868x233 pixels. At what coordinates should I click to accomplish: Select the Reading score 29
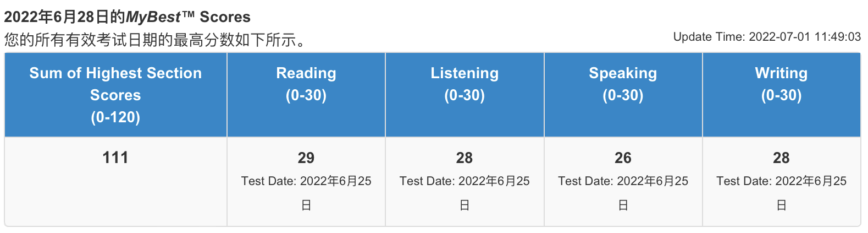pyautogui.click(x=306, y=158)
